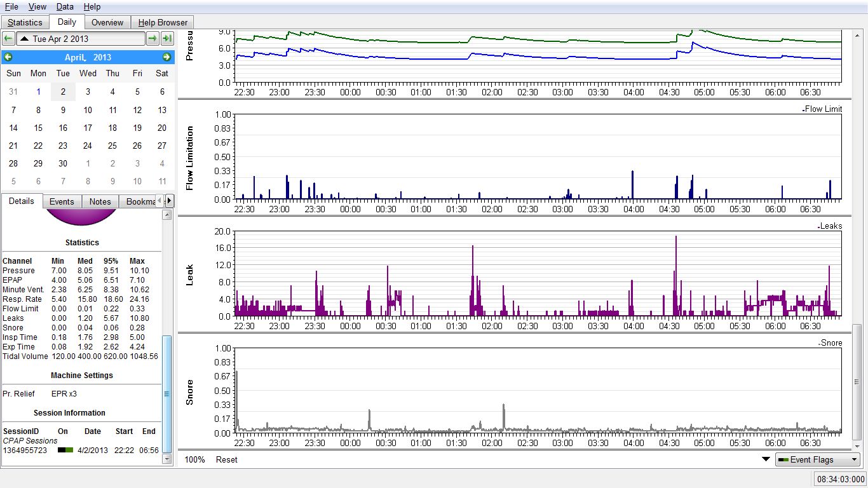Open the Events tab in left panel

coord(62,201)
